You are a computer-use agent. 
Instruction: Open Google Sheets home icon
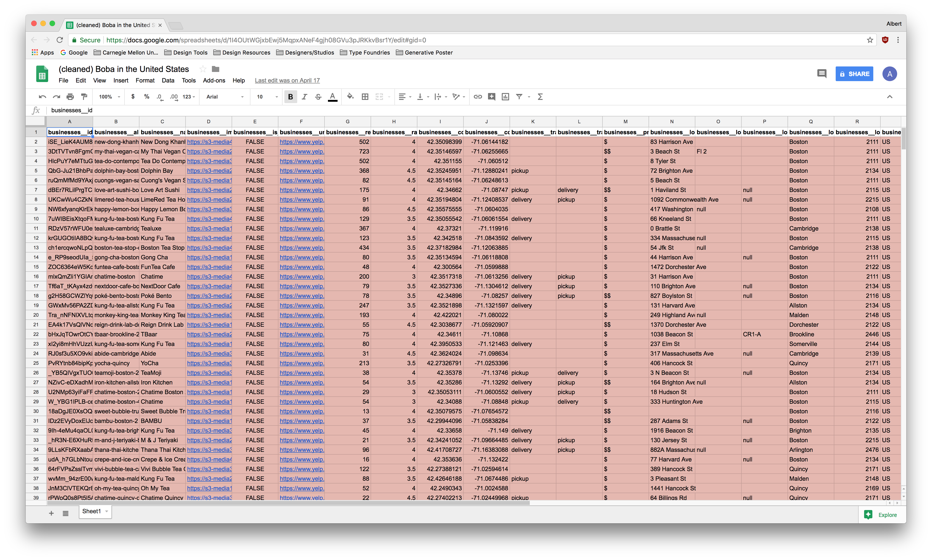pos(42,74)
